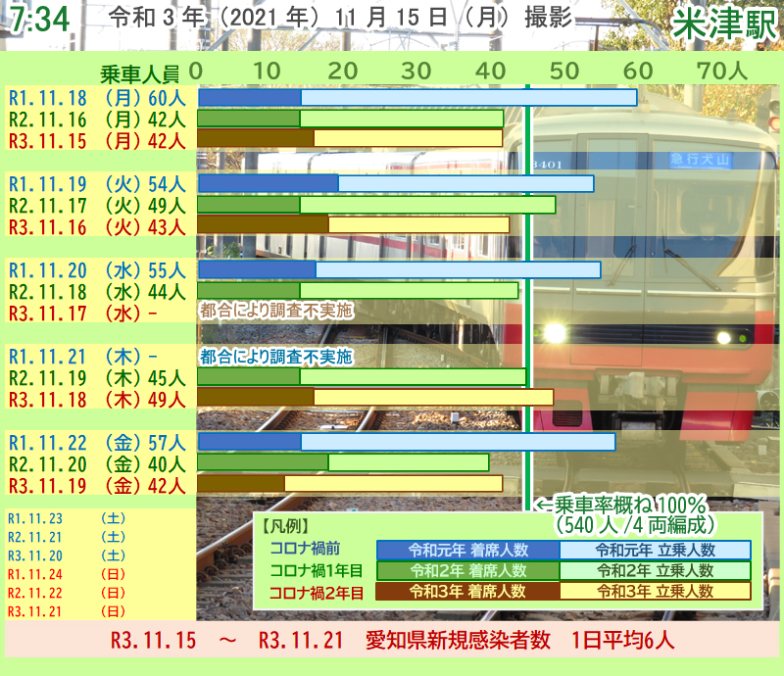Image resolution: width=784 pixels, height=676 pixels.
Task: Click the axis value 20
Action: tap(342, 71)
